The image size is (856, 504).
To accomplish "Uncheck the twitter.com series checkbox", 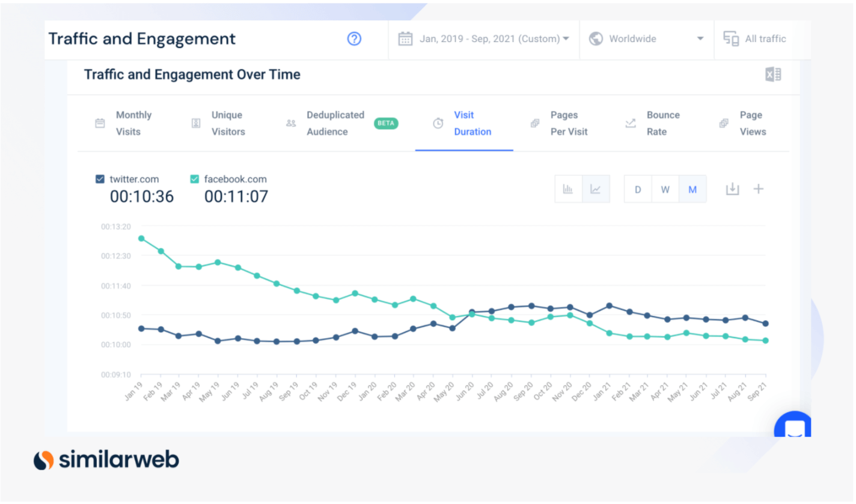I will tap(100, 179).
